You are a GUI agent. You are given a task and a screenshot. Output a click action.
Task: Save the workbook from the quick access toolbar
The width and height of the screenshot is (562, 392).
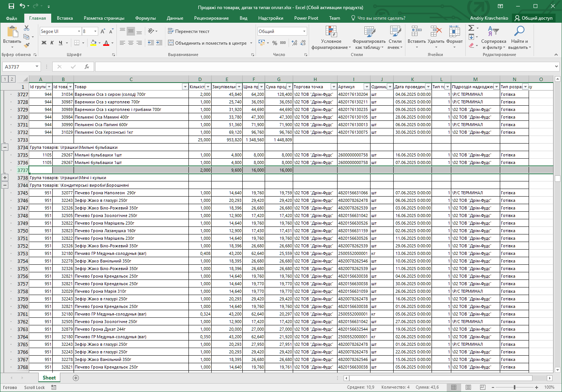11,6
